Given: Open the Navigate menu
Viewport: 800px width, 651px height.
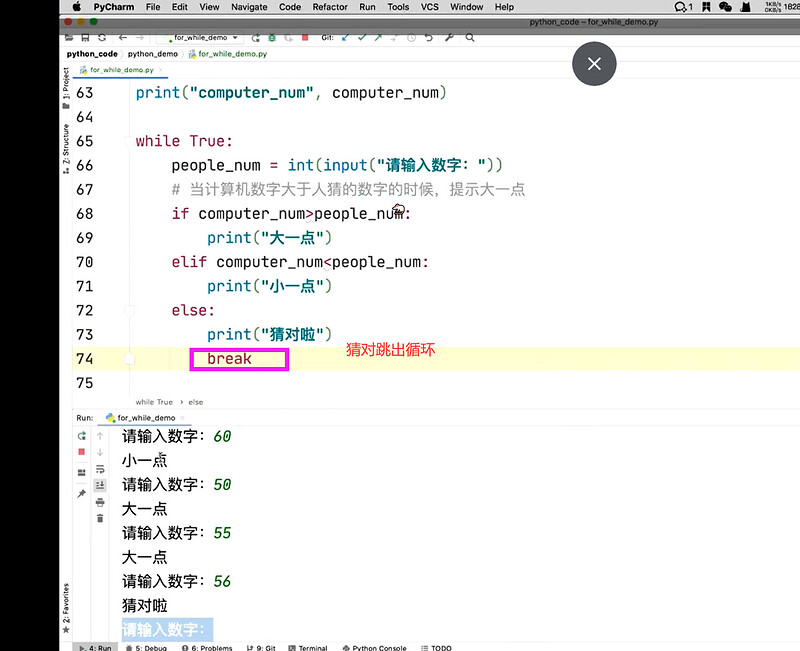Looking at the screenshot, I should click(249, 7).
